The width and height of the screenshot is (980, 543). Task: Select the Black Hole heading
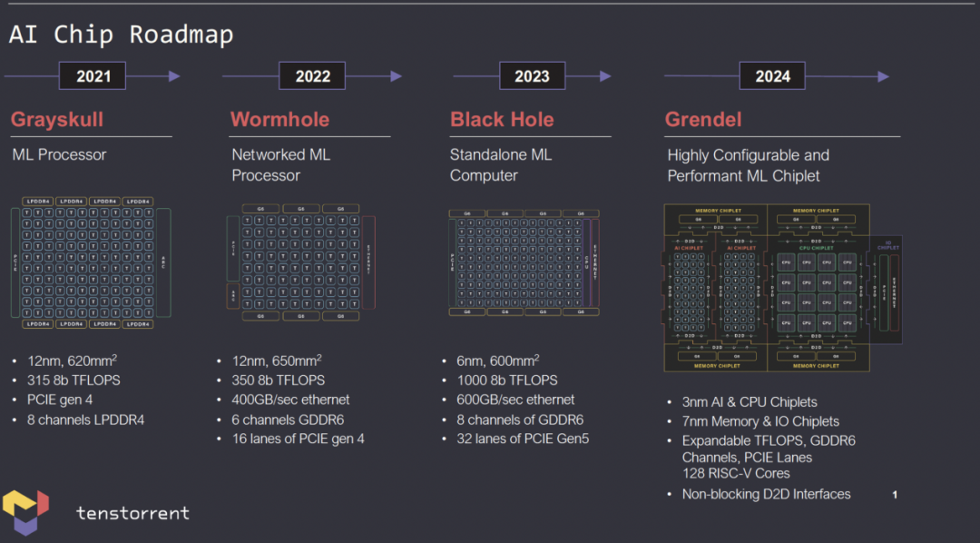tap(502, 119)
